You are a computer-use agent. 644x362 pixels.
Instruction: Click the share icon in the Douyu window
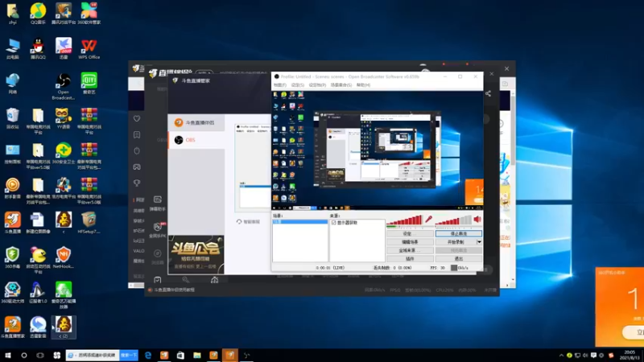(x=488, y=93)
